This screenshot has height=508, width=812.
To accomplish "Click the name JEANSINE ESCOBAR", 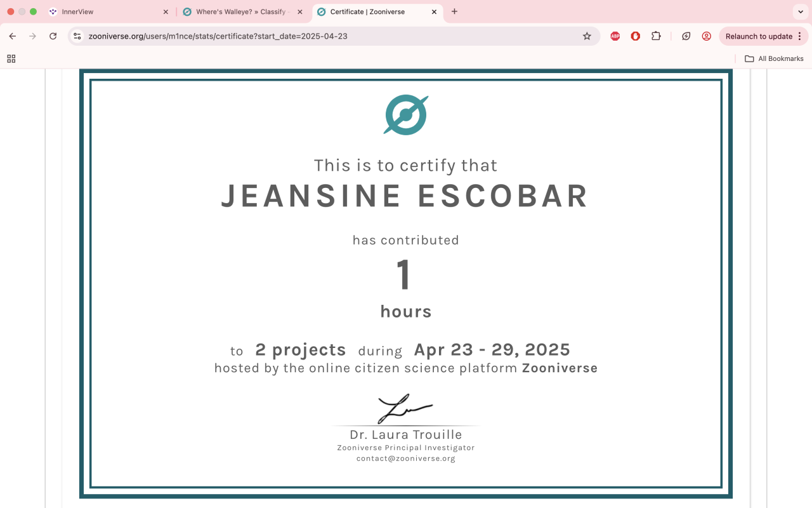I will [405, 196].
